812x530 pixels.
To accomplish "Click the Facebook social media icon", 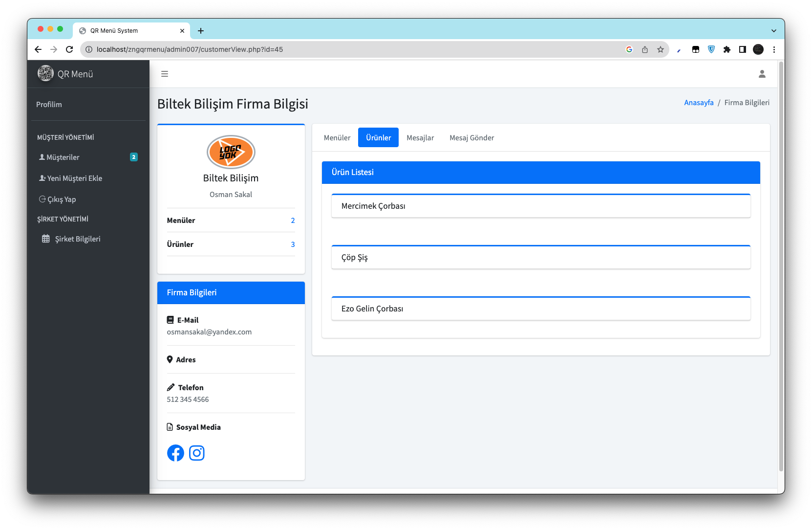I will [175, 453].
